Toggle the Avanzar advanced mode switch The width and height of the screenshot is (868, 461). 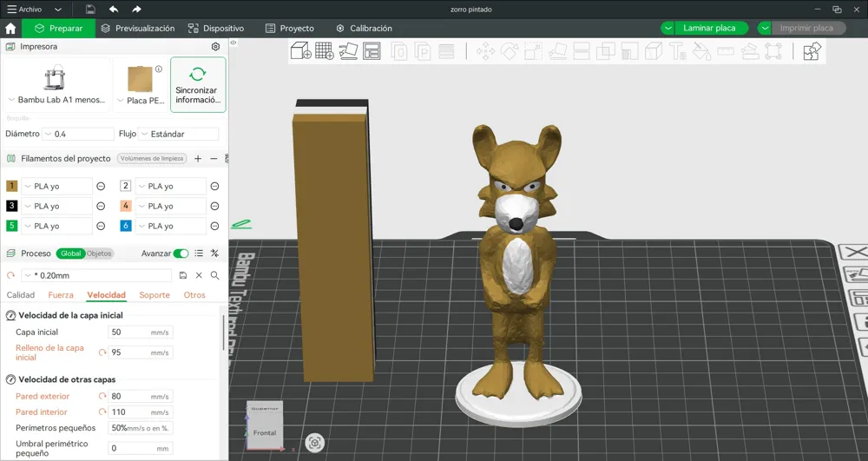pos(181,254)
